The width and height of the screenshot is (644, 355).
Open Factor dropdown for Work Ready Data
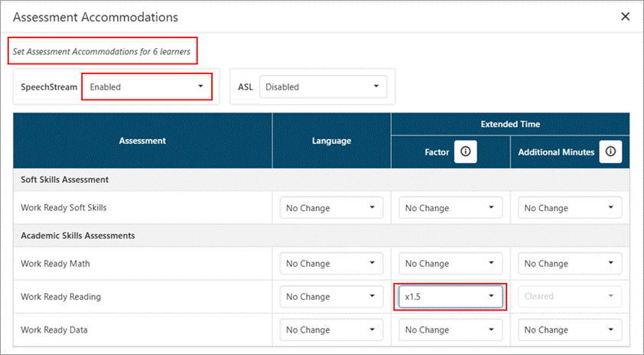450,330
